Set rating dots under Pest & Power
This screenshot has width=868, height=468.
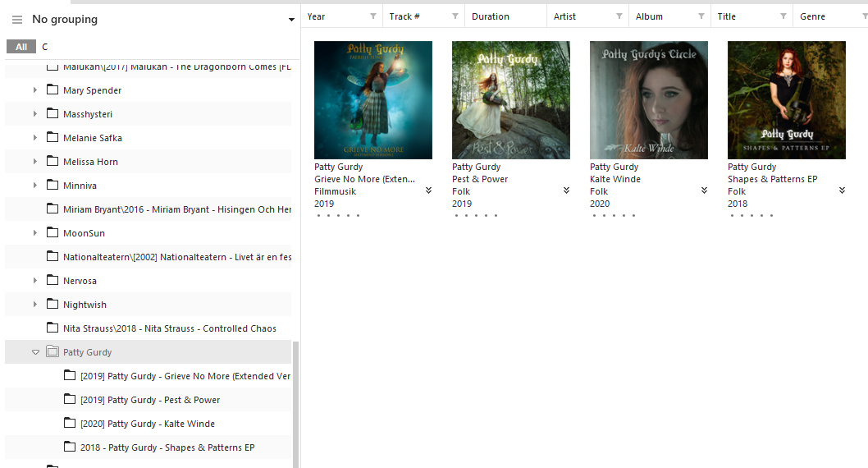pos(476,215)
